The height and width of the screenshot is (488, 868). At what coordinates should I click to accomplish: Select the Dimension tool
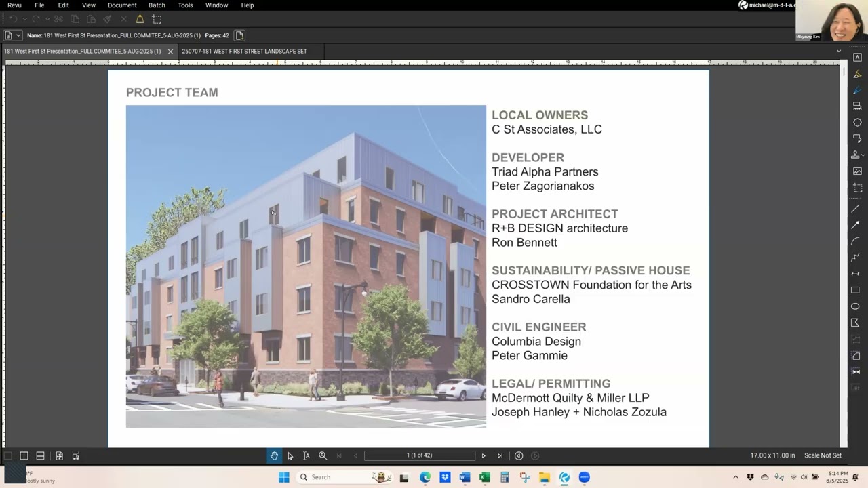coord(856,274)
